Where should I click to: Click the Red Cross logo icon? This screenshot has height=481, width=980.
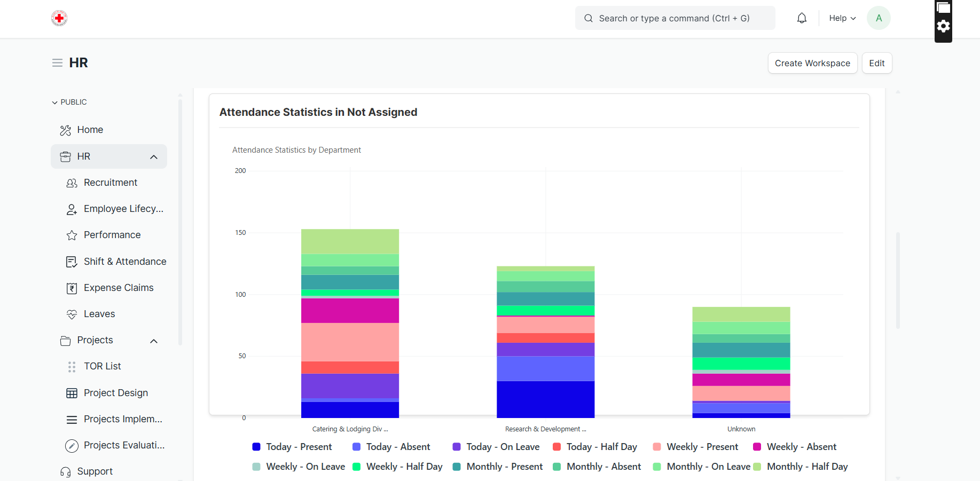(59, 18)
